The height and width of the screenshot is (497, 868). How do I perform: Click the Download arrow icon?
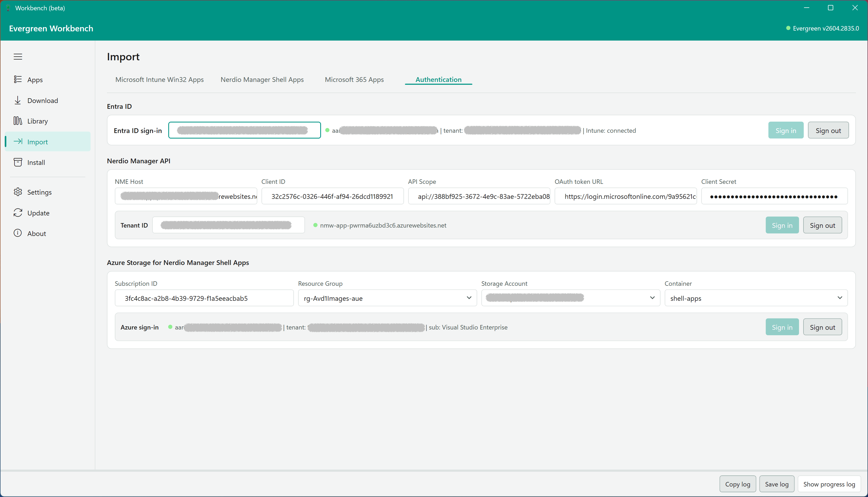coord(18,100)
